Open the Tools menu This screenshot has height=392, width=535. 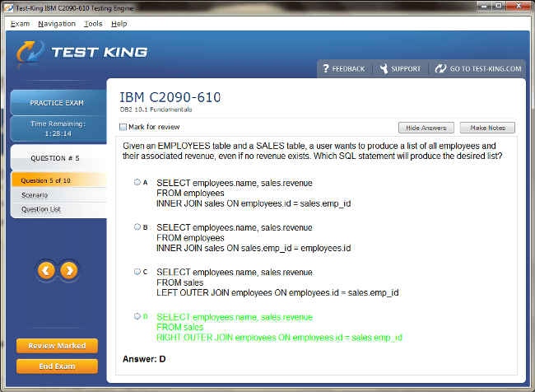click(93, 24)
